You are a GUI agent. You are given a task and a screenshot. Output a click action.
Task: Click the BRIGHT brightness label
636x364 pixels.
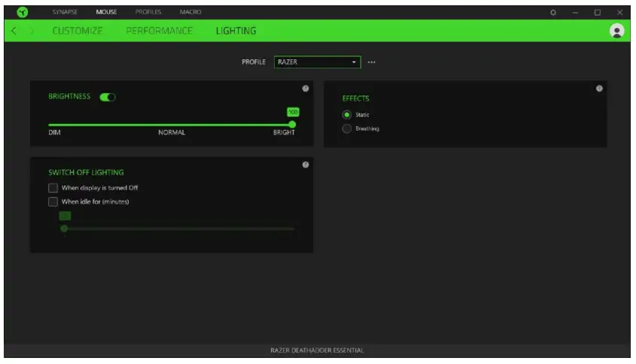click(x=284, y=132)
